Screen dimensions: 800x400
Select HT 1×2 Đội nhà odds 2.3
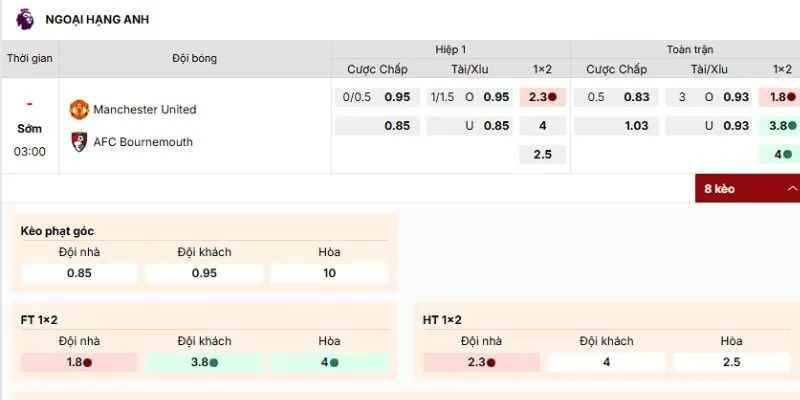click(481, 362)
